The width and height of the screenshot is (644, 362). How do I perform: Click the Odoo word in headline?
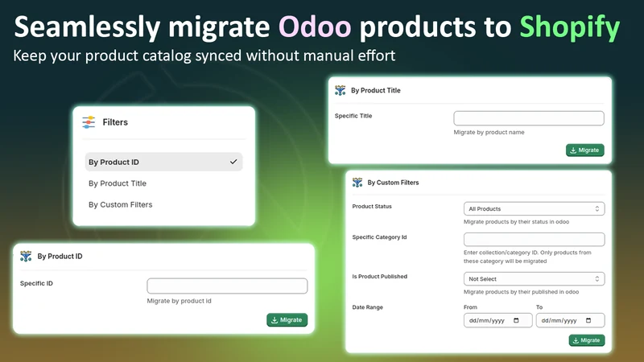(x=315, y=27)
